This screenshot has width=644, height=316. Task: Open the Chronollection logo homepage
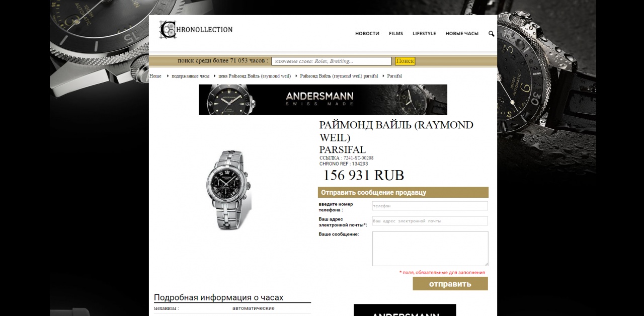click(196, 30)
